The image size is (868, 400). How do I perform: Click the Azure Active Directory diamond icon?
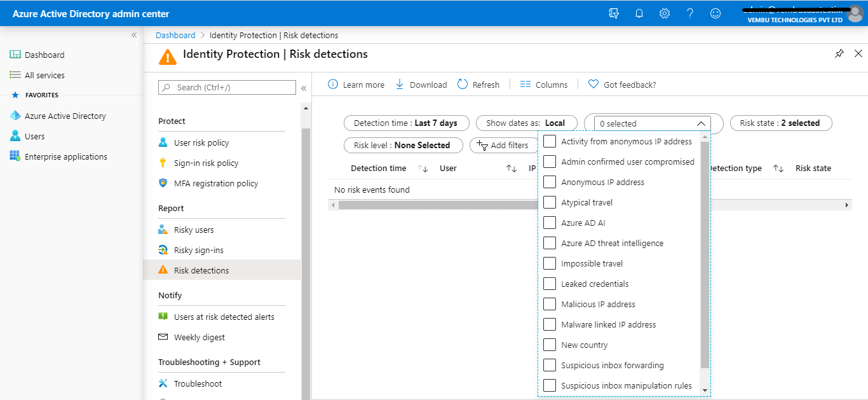[15, 116]
